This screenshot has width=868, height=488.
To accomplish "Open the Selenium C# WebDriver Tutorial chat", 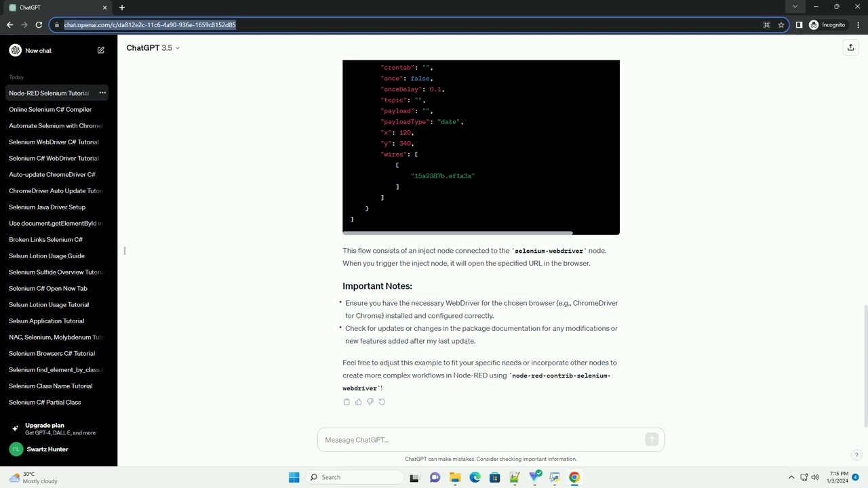I will 57,158.
